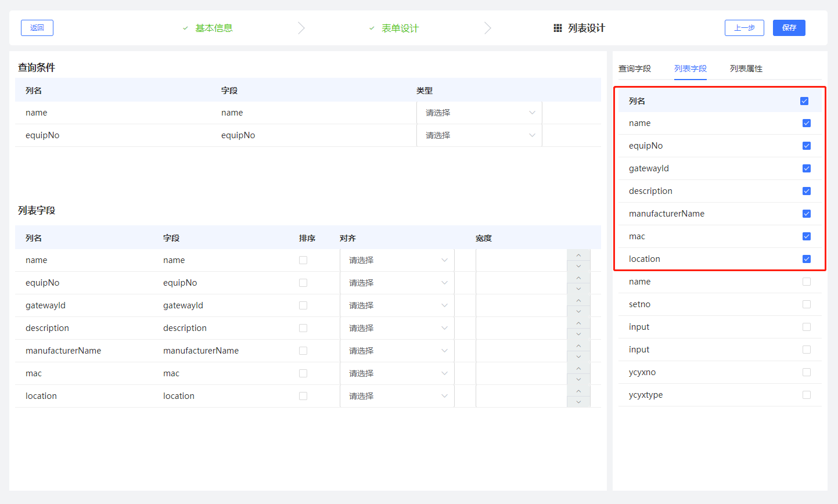This screenshot has width=838, height=504.
Task: Click the width input for name row
Action: pyautogui.click(x=521, y=260)
